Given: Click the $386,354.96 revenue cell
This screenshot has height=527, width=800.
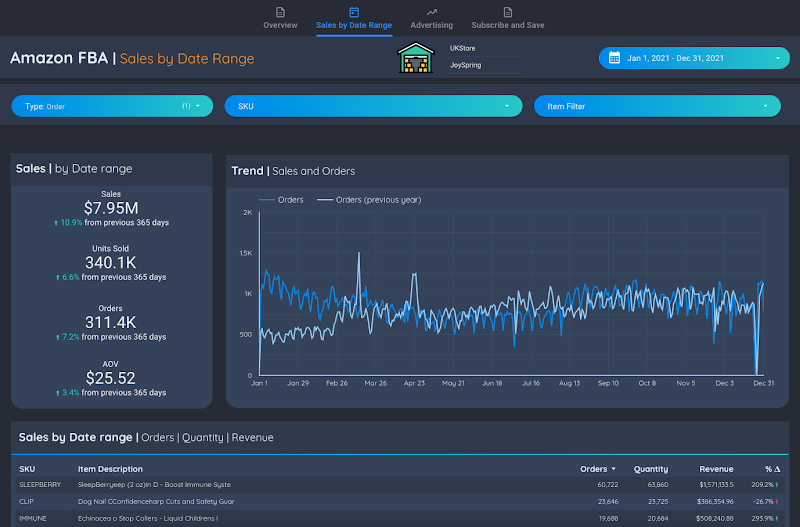Looking at the screenshot, I should [714, 501].
